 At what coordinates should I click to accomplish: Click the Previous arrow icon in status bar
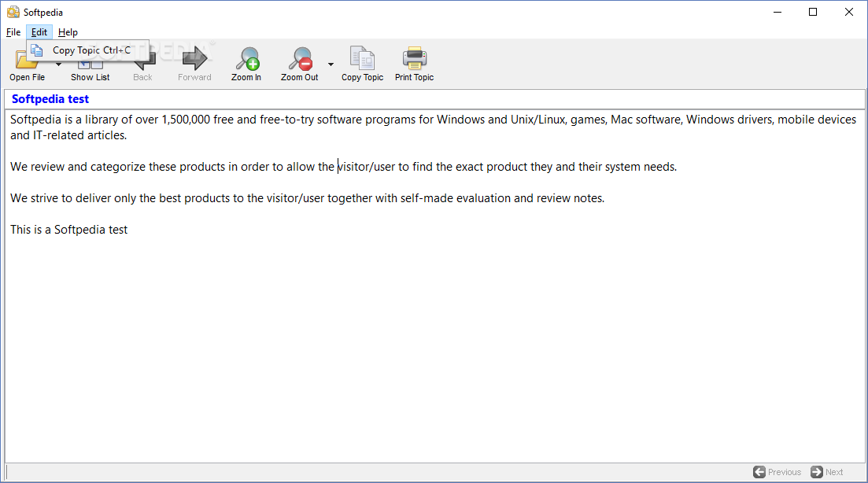coord(759,472)
